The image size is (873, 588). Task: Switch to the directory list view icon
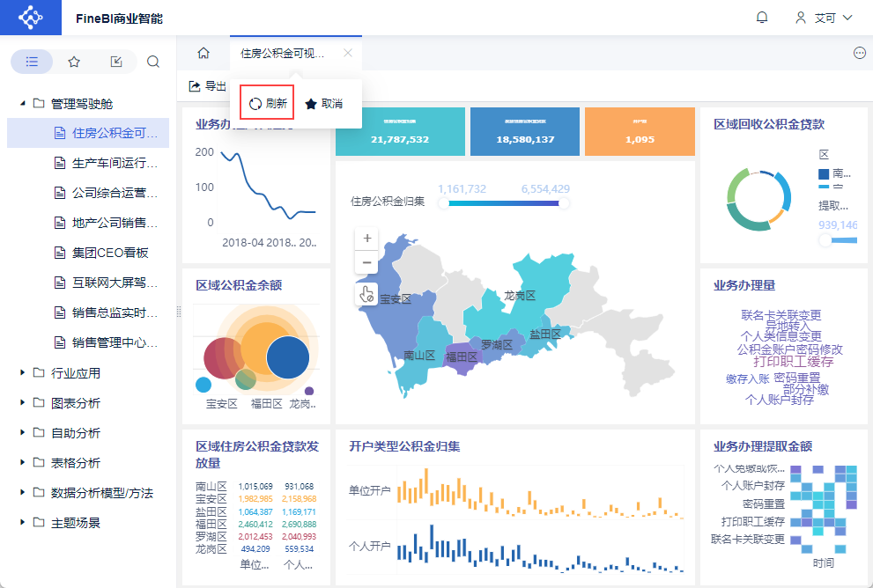(x=32, y=62)
